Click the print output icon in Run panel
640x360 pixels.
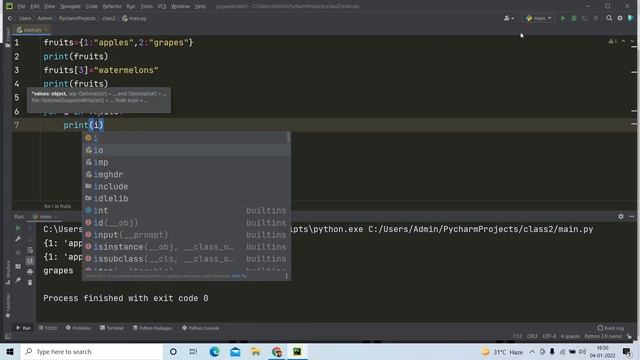coord(30,272)
